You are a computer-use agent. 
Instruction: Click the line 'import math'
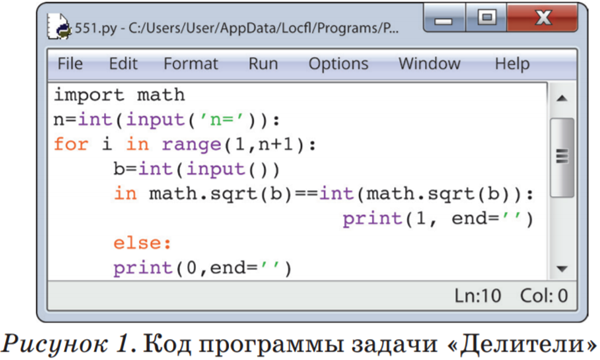point(119,95)
